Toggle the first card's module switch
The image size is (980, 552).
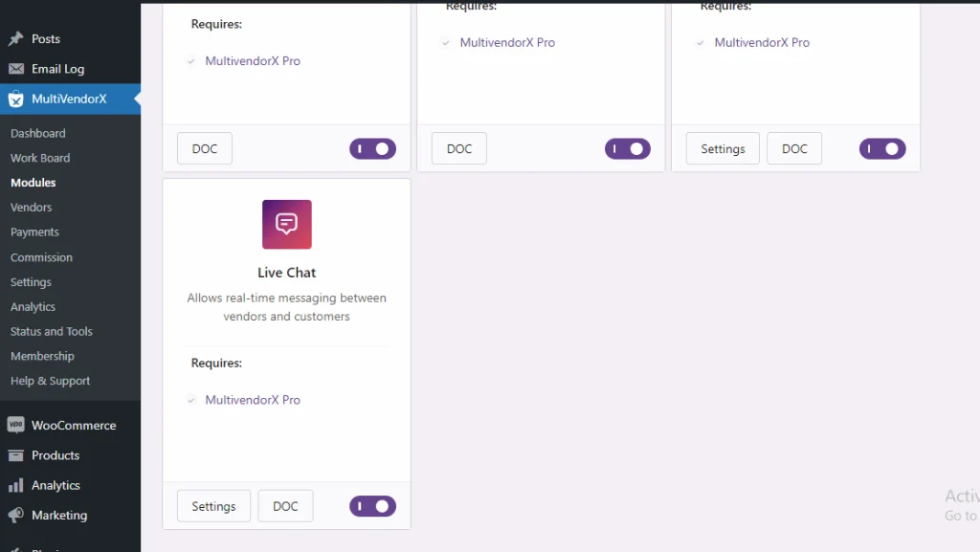point(372,148)
